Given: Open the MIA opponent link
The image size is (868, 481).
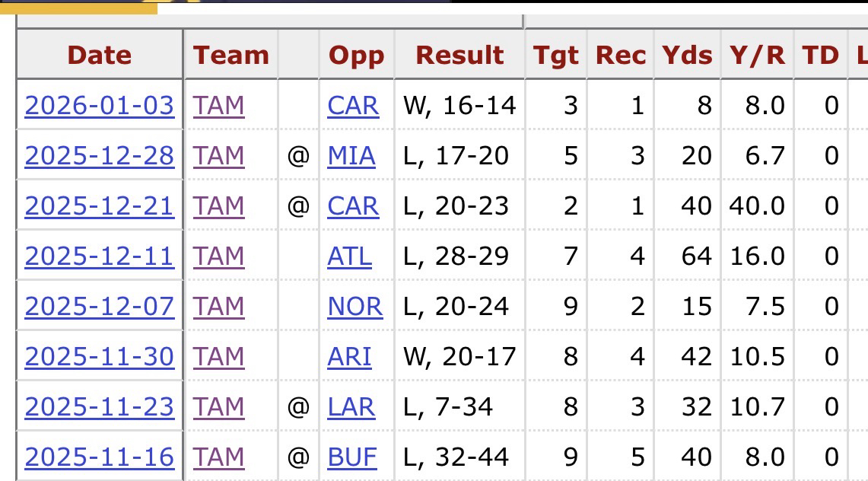Looking at the screenshot, I should 351,155.
